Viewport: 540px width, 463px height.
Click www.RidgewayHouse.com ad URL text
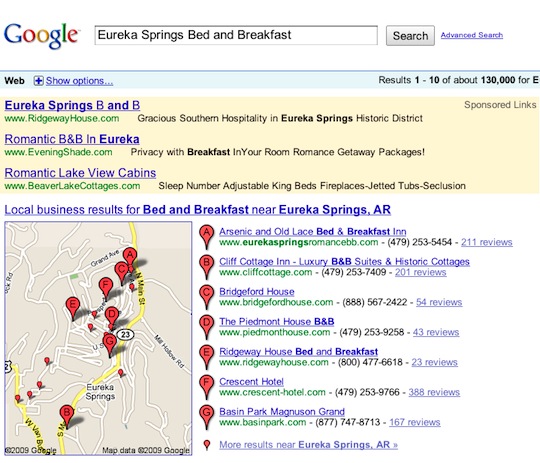(x=62, y=119)
